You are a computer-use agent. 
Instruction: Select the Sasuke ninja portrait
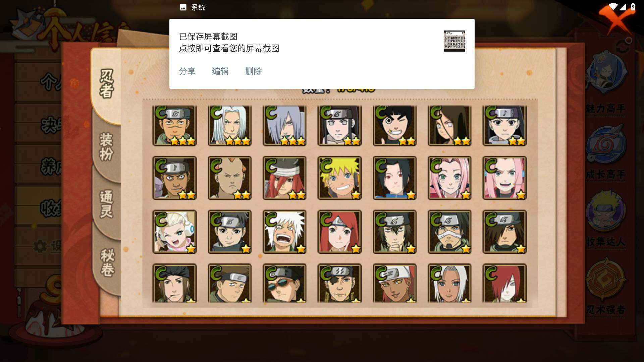point(394,178)
